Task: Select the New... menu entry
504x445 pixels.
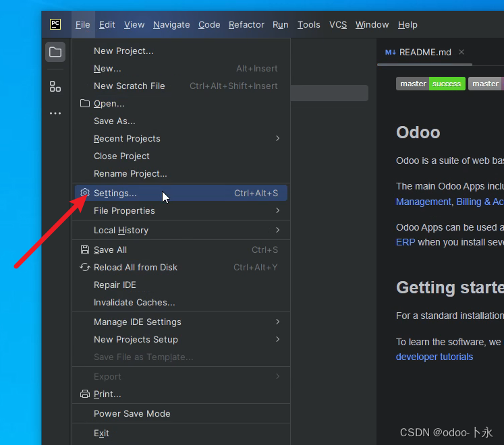Action: pos(181,69)
